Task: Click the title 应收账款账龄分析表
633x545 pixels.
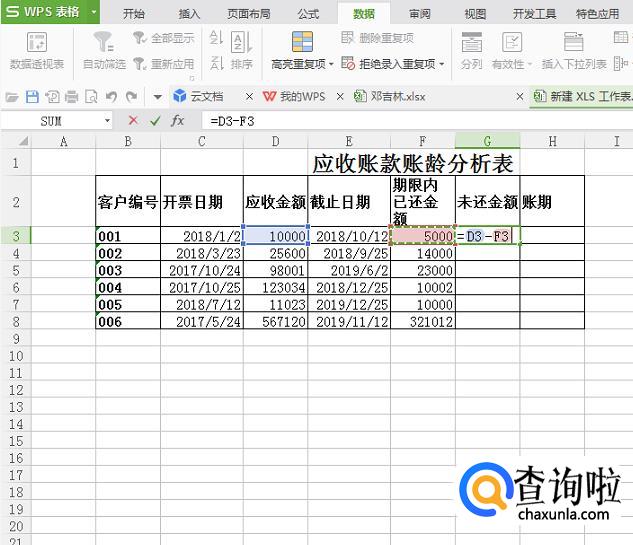Action: (x=413, y=164)
